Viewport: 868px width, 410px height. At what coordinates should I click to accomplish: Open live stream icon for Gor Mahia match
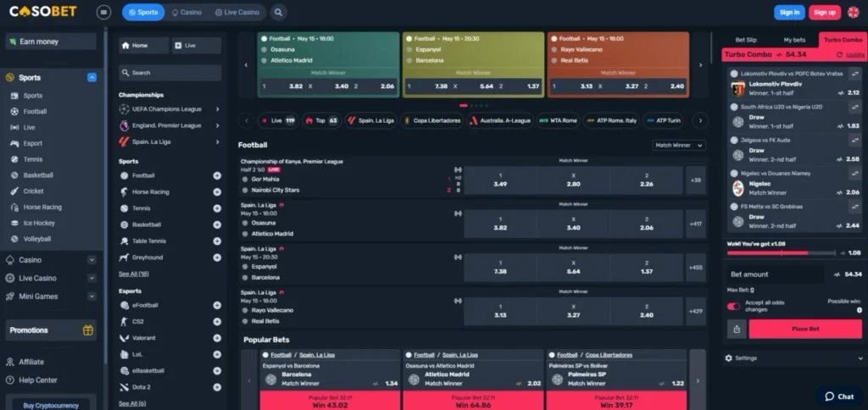tap(458, 169)
